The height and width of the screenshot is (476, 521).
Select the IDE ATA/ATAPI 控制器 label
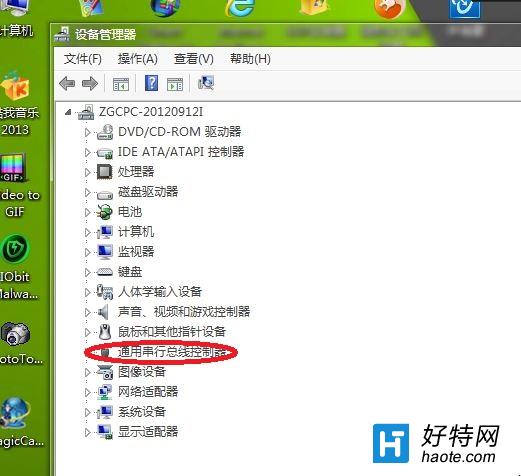click(181, 152)
